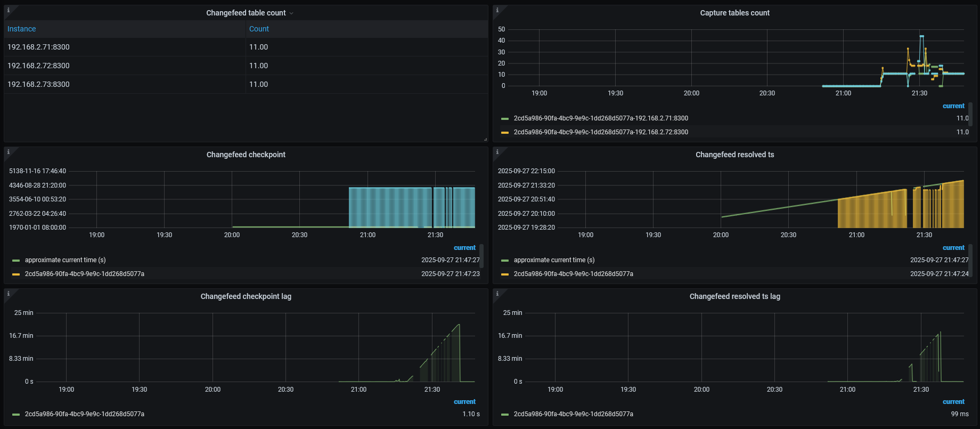Open the Capture tables count panel title menu

point(734,13)
